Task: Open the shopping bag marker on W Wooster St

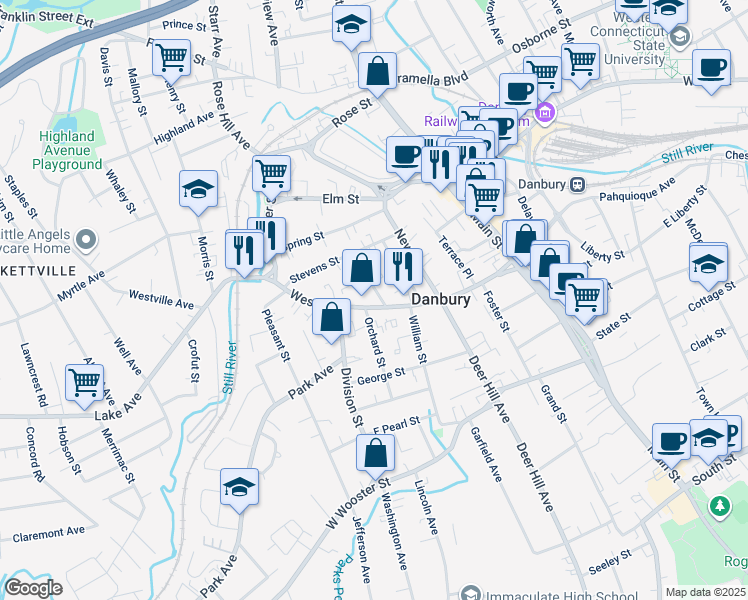Action: tap(375, 452)
